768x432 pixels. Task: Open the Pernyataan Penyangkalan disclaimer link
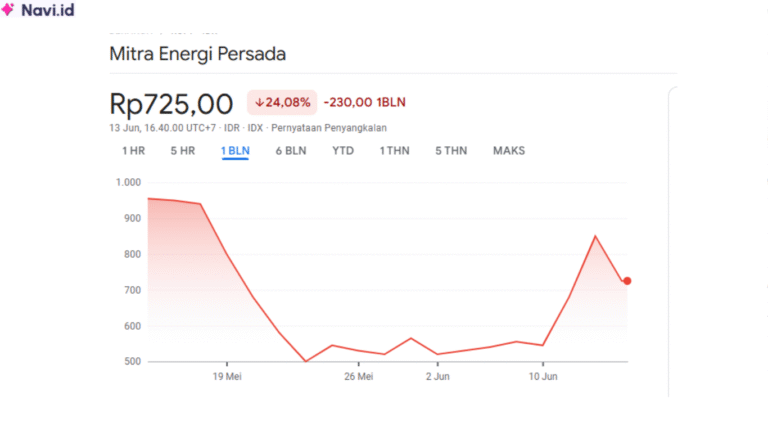point(329,128)
